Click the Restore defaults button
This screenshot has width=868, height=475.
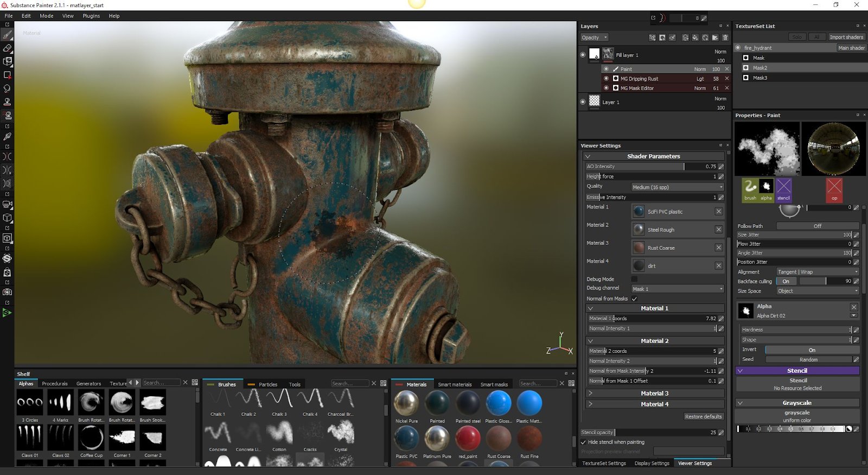(703, 417)
